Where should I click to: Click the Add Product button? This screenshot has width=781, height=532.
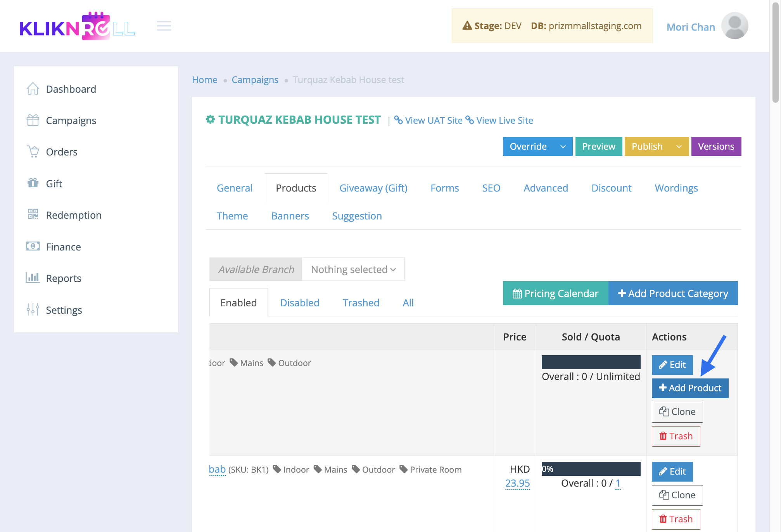pyautogui.click(x=690, y=388)
